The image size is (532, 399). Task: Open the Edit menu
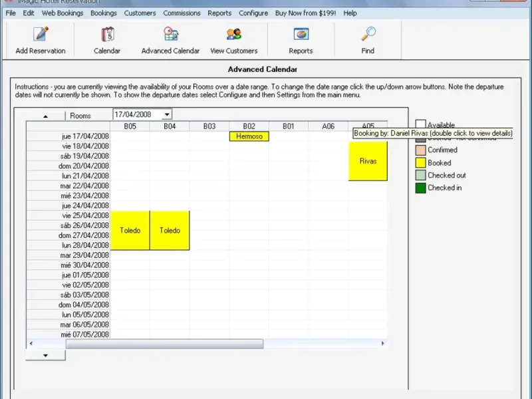[29, 13]
